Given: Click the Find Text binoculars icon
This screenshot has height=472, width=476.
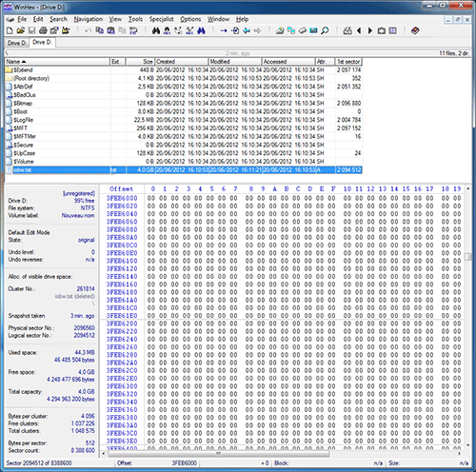Looking at the screenshot, I should tap(156, 30).
